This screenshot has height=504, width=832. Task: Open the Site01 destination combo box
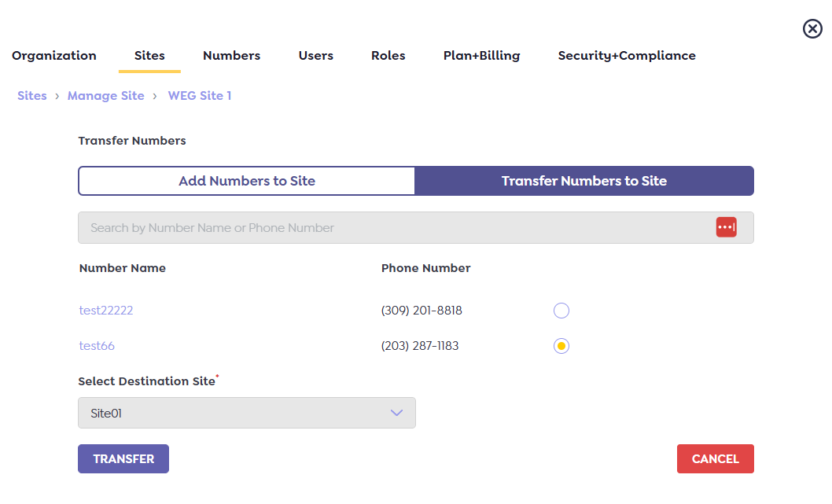point(236,413)
